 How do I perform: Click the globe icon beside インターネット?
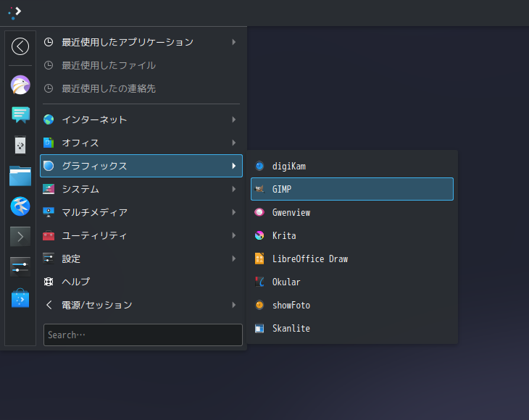point(49,119)
